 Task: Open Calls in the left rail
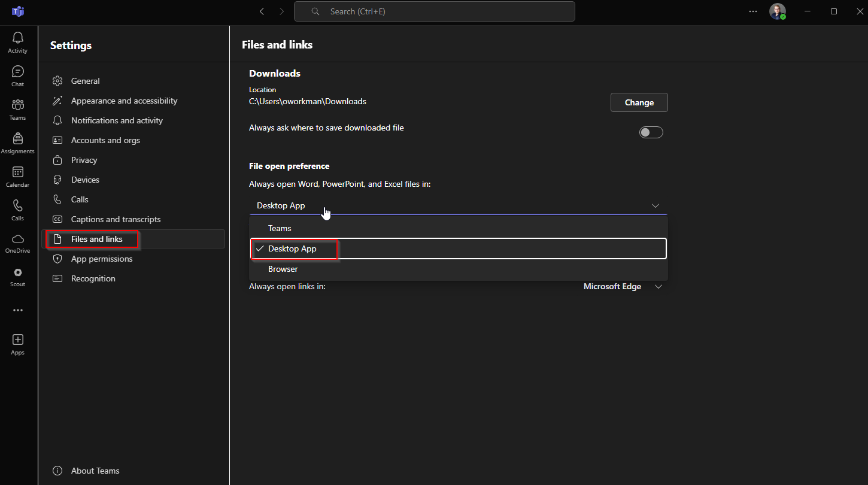18,210
